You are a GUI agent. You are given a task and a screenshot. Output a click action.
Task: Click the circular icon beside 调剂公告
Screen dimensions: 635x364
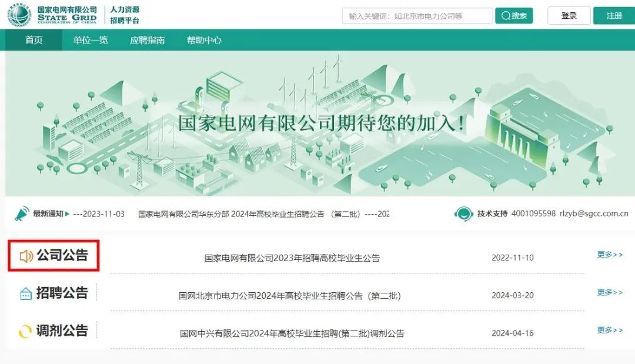[x=25, y=332]
